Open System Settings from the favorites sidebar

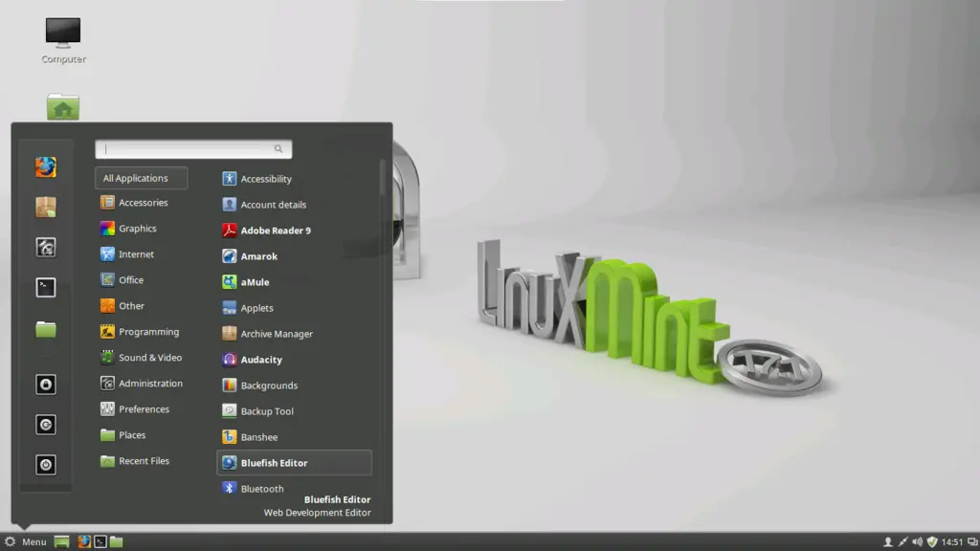coord(46,248)
